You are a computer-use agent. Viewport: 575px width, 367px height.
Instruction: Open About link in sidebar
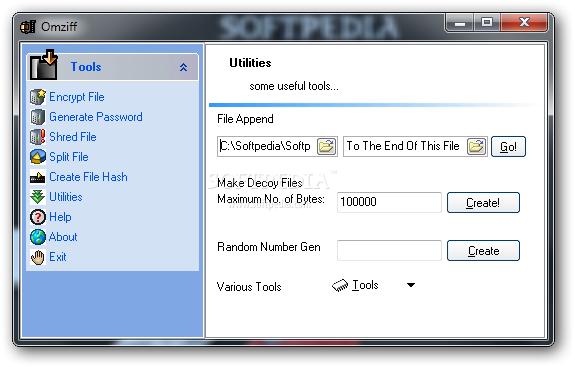(x=63, y=237)
